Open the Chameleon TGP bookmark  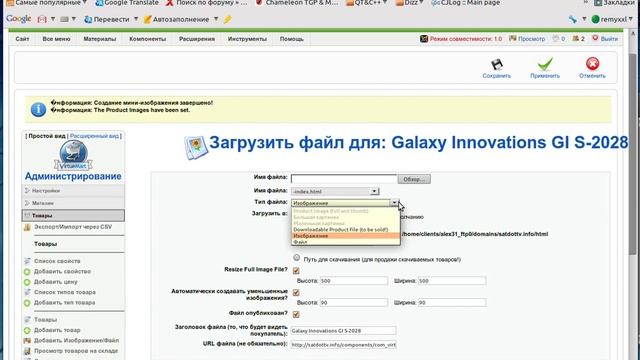(297, 3)
